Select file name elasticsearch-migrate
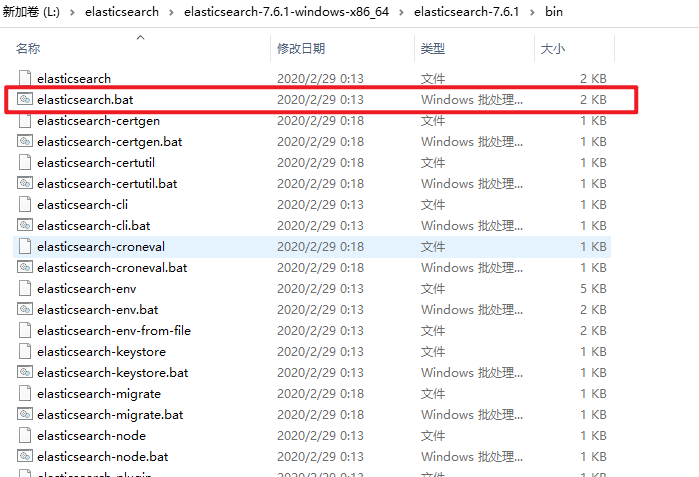The width and height of the screenshot is (699, 477). tap(99, 394)
